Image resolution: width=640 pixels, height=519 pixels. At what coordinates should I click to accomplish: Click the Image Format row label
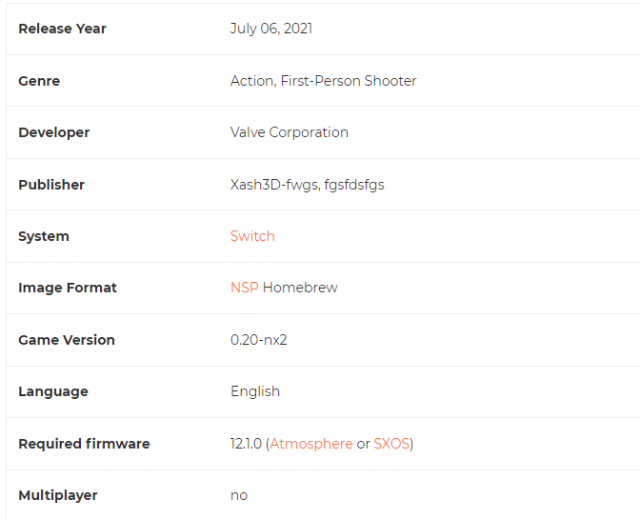67,288
